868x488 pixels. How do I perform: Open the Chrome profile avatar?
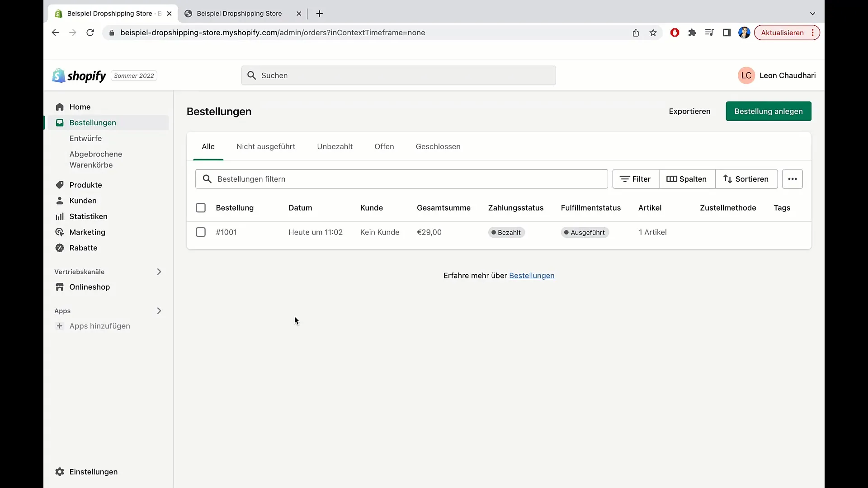(744, 33)
